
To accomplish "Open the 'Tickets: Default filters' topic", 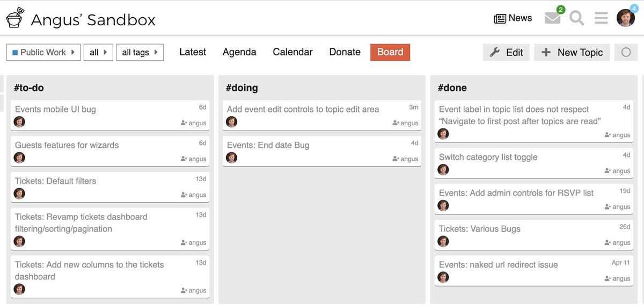I will tap(56, 181).
